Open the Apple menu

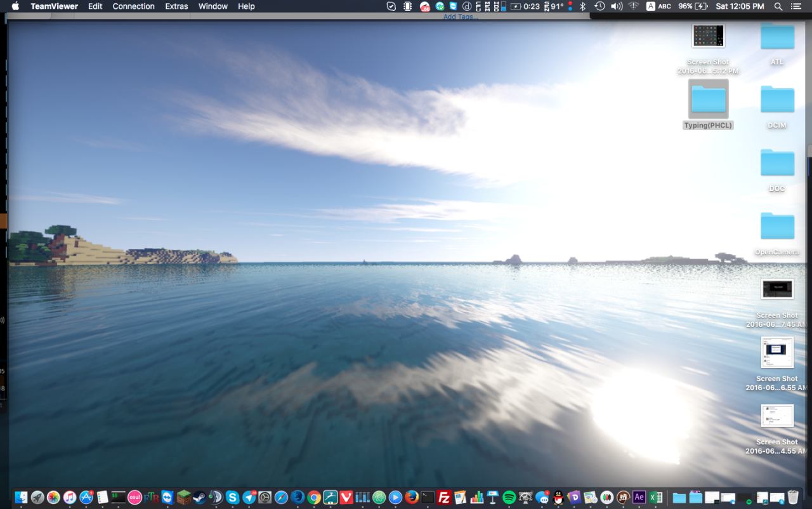point(15,6)
